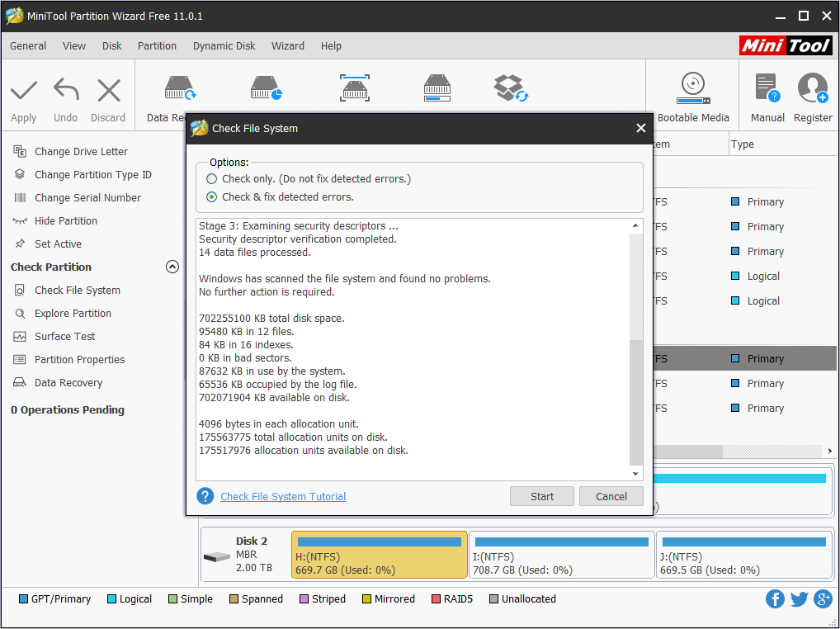This screenshot has height=629, width=840.
Task: Open Data Recovery from toolbar
Action: [180, 88]
